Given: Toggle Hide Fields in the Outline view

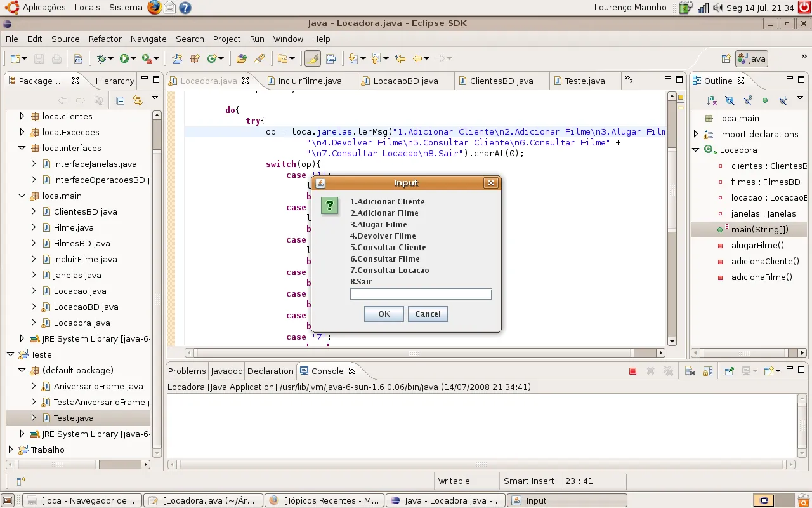Looking at the screenshot, I should (x=730, y=100).
